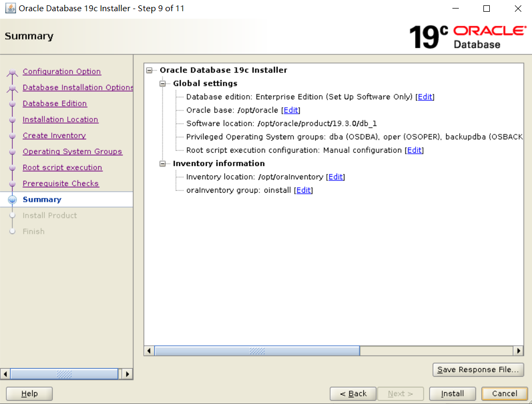Collapse the Global settings tree node

(x=162, y=83)
